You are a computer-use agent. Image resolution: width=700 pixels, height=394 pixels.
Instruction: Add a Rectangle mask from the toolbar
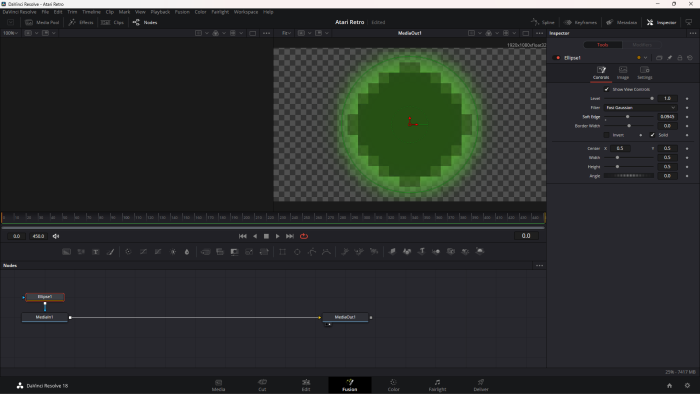(283, 252)
